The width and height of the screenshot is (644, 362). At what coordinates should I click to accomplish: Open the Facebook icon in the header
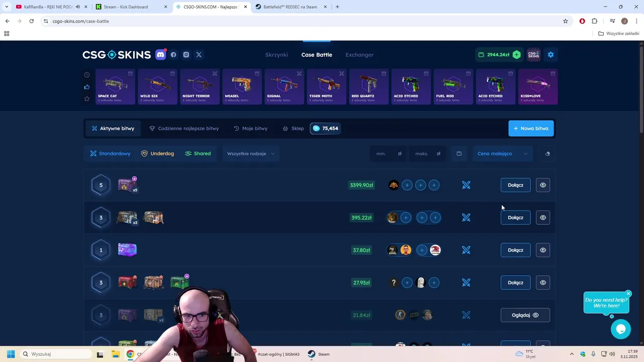tap(174, 55)
